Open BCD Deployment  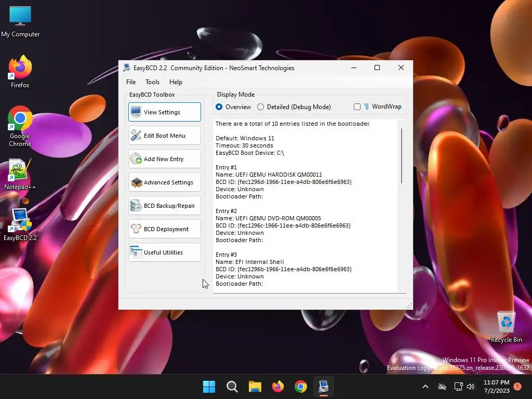click(165, 229)
